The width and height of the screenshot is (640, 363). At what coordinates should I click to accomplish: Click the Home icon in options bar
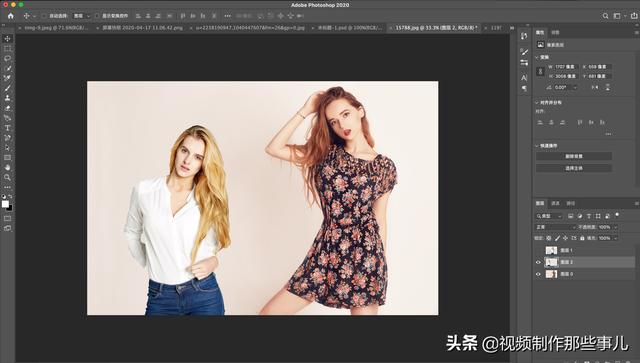[11, 16]
